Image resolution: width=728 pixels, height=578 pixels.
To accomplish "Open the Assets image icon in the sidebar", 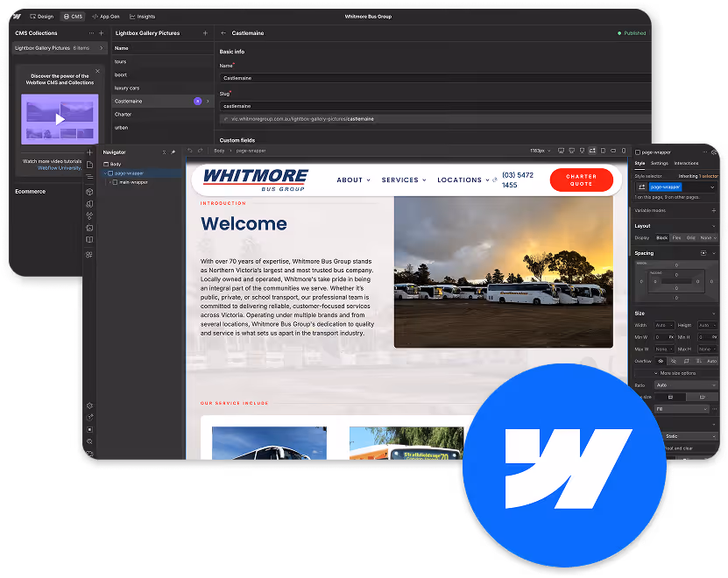I will (89, 228).
